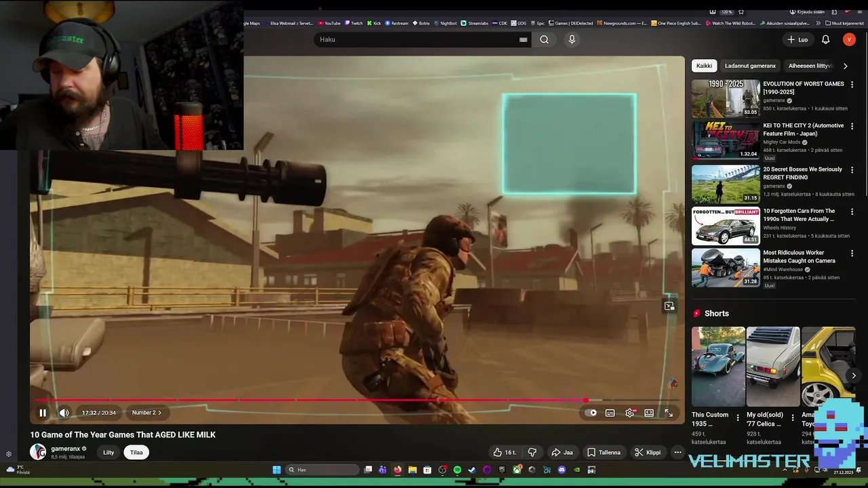Subscribe with 'Tilaa' button
868x488 pixels.
coord(136,452)
